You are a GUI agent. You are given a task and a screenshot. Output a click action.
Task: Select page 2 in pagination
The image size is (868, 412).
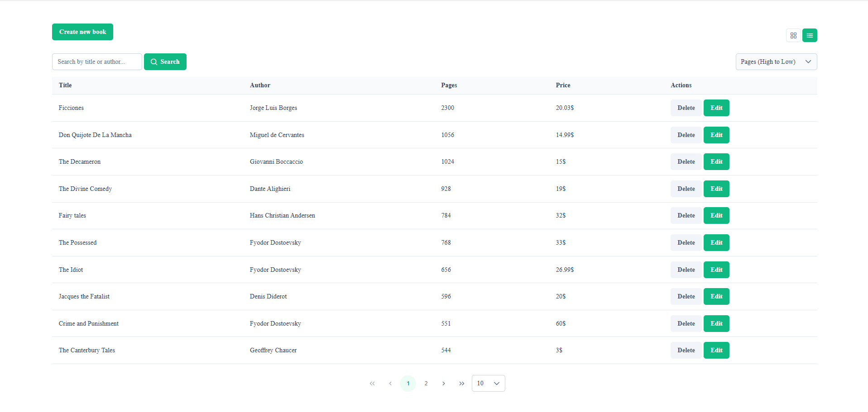click(x=426, y=384)
